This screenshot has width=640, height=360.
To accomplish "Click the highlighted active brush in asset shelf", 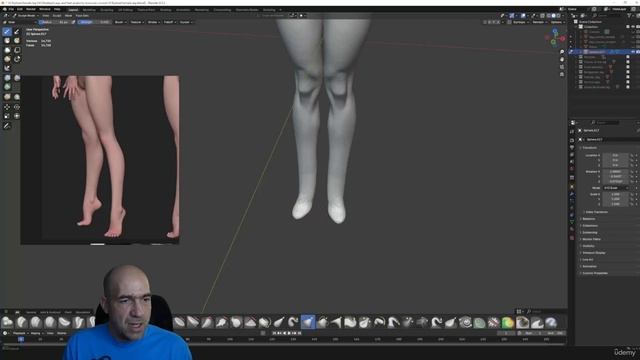I will tap(308, 322).
